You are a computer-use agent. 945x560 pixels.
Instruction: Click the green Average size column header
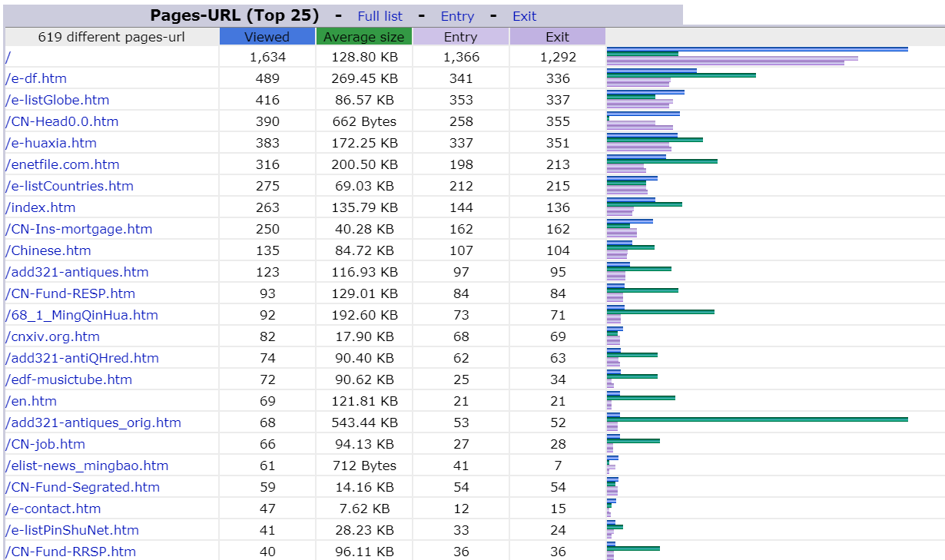tap(364, 36)
